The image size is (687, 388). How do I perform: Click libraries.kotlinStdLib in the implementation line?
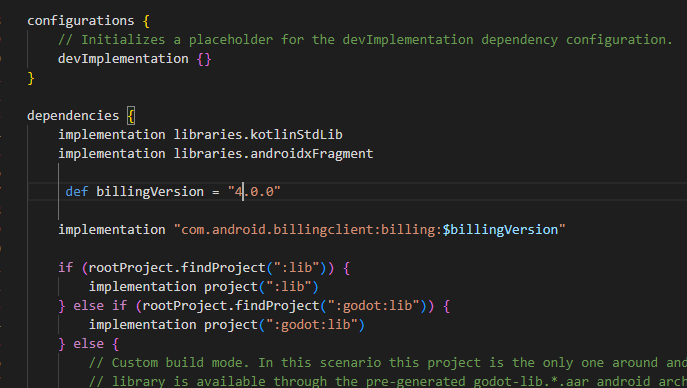pyautogui.click(x=258, y=134)
